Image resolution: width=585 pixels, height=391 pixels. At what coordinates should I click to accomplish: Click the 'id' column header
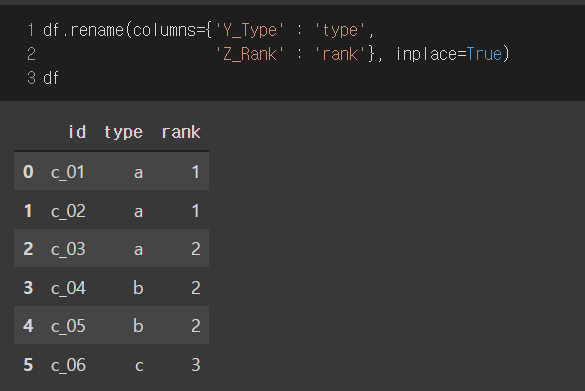(77, 132)
